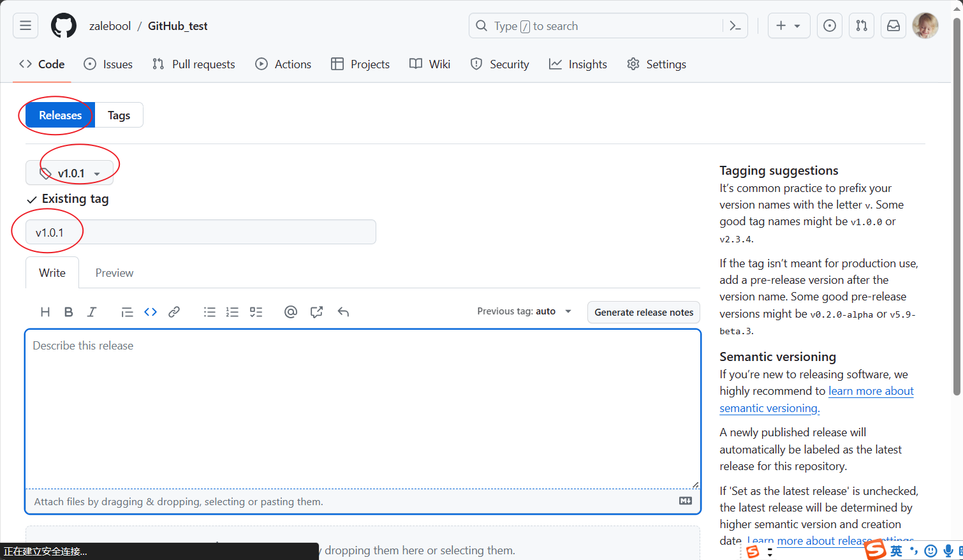Image resolution: width=963 pixels, height=560 pixels.
Task: Open the command palette icon
Action: coord(735,26)
